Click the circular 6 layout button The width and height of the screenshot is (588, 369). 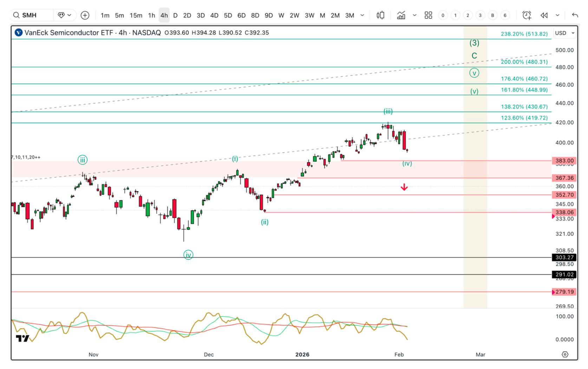505,15
